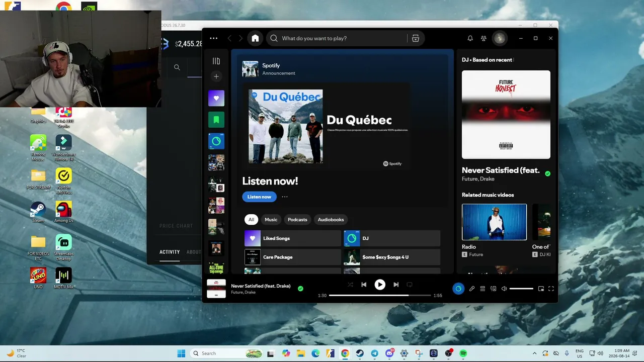The width and height of the screenshot is (644, 362).
Task: Toggle shuffle in the player bar
Action: [350, 285]
